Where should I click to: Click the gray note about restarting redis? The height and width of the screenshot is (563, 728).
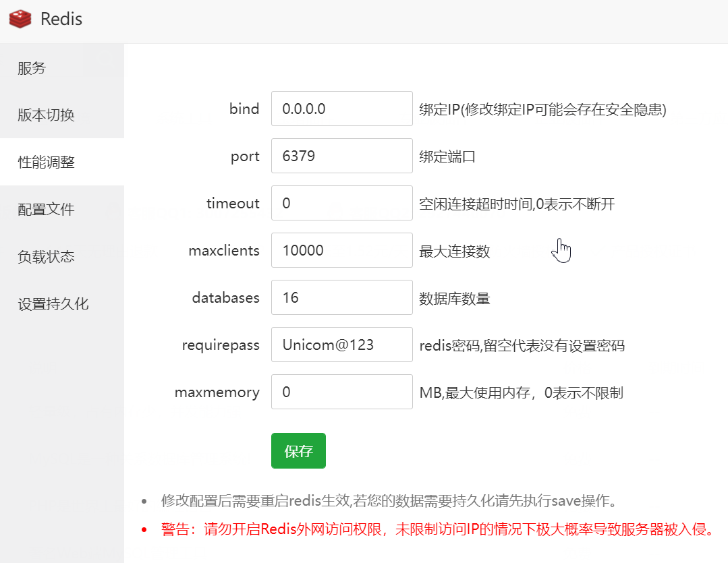tap(391, 501)
